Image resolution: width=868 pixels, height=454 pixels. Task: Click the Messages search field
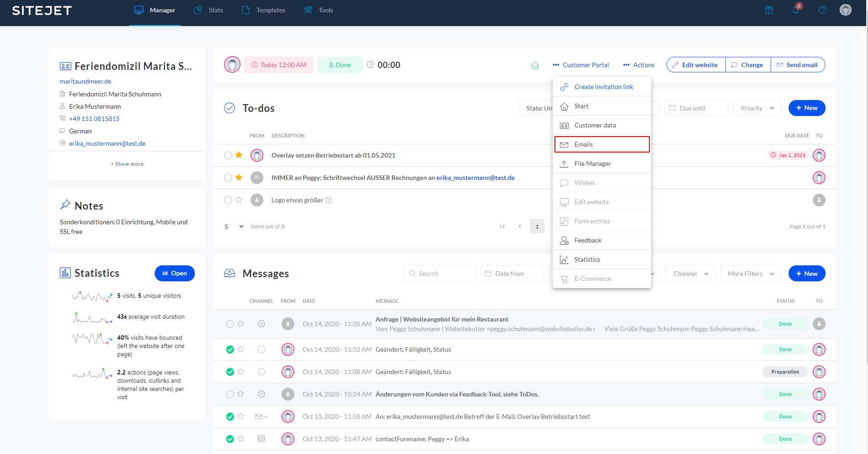pos(439,274)
